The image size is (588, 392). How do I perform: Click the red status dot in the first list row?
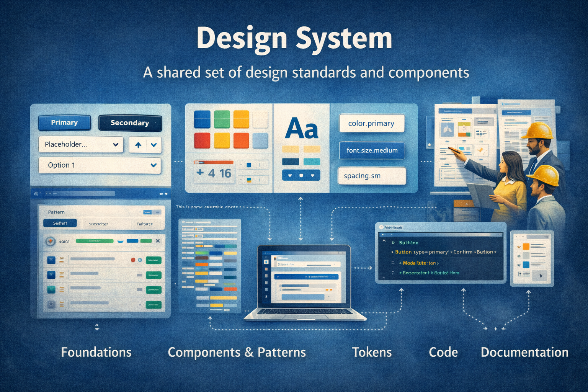pyautogui.click(x=133, y=259)
